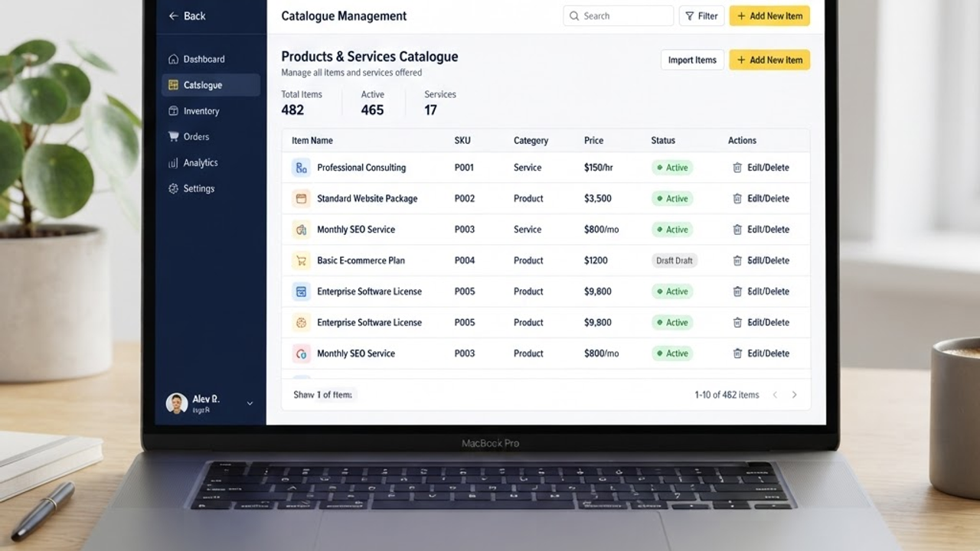Click Add New Item beside the Filter button
Screen dimensions: 980x551
(769, 16)
